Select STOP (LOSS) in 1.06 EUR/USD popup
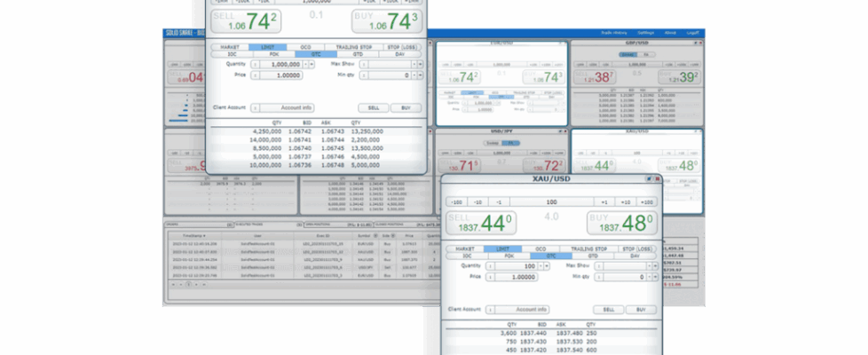Image resolution: width=868 pixels, height=355 pixels. (x=402, y=48)
